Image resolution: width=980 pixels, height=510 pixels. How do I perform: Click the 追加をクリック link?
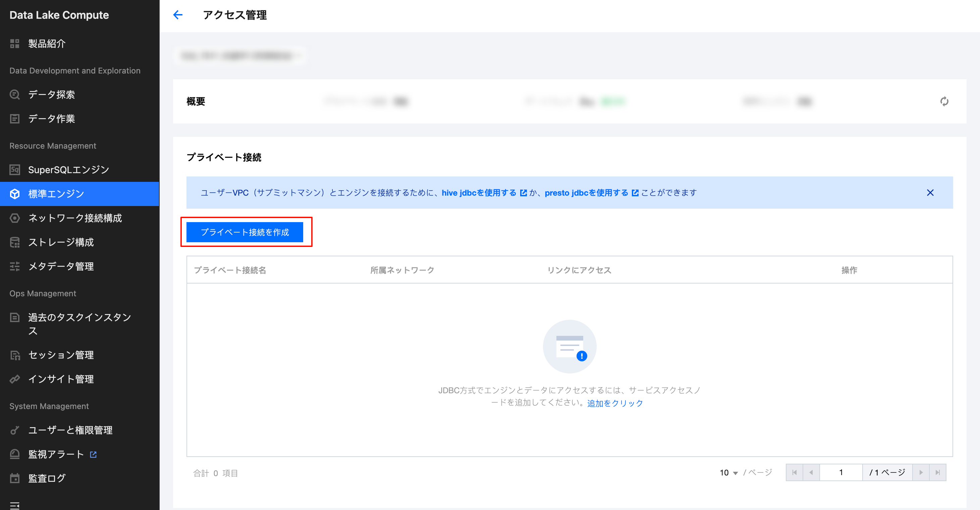615,403
